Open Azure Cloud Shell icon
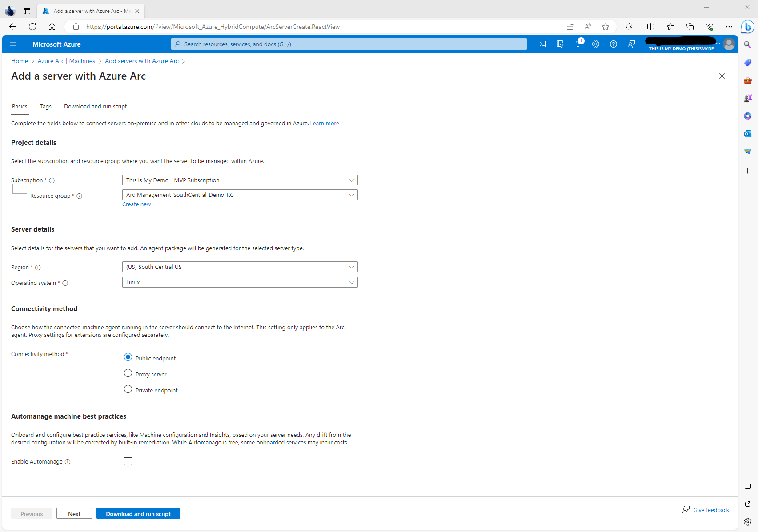The image size is (758, 532). coord(542,44)
